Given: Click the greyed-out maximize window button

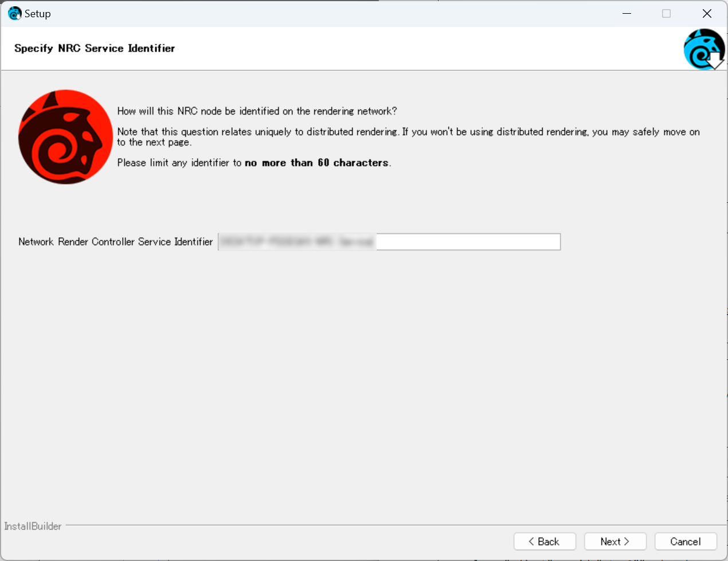Looking at the screenshot, I should pos(666,13).
